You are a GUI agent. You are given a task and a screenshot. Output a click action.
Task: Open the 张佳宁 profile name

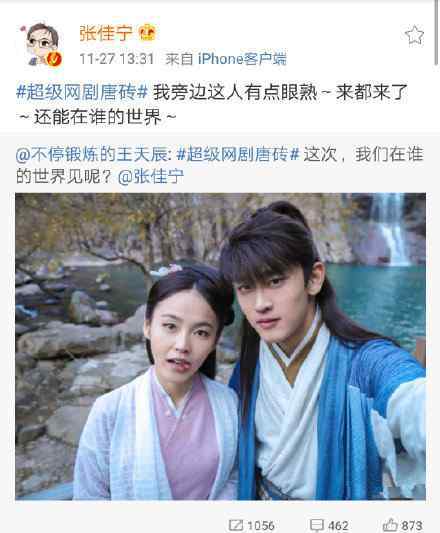click(x=106, y=33)
